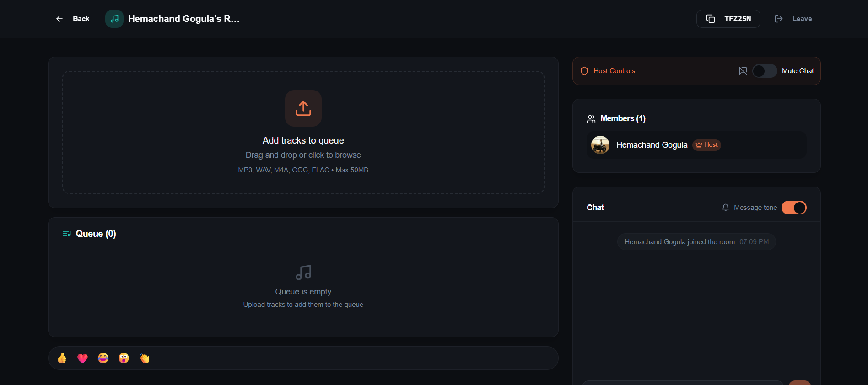
Task: Click the Members panel people icon
Action: pyautogui.click(x=591, y=118)
